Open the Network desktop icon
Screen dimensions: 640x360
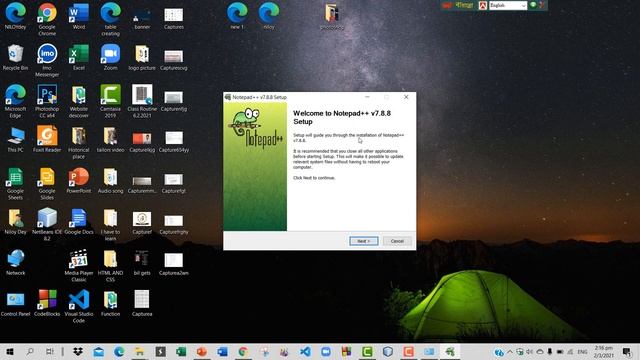point(16,262)
